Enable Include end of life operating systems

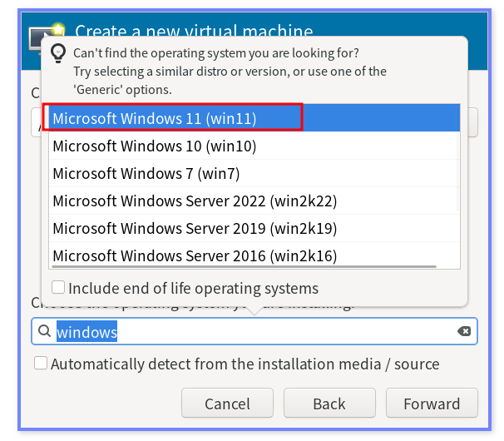(59, 288)
